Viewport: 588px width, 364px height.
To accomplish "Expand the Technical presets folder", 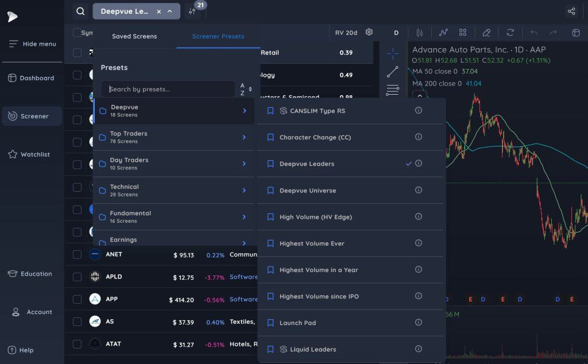I will (173, 191).
